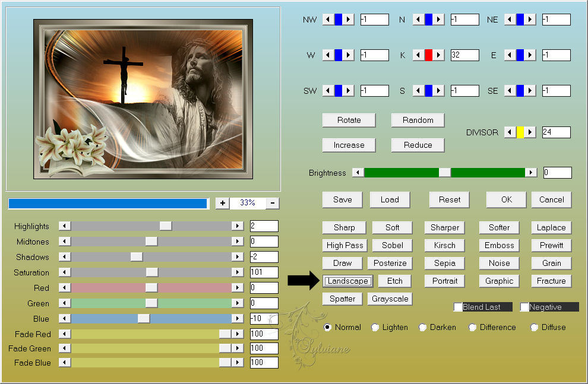The height and width of the screenshot is (384, 588).
Task: Decrease SE kernel value with left arrow
Action: pyautogui.click(x=510, y=91)
